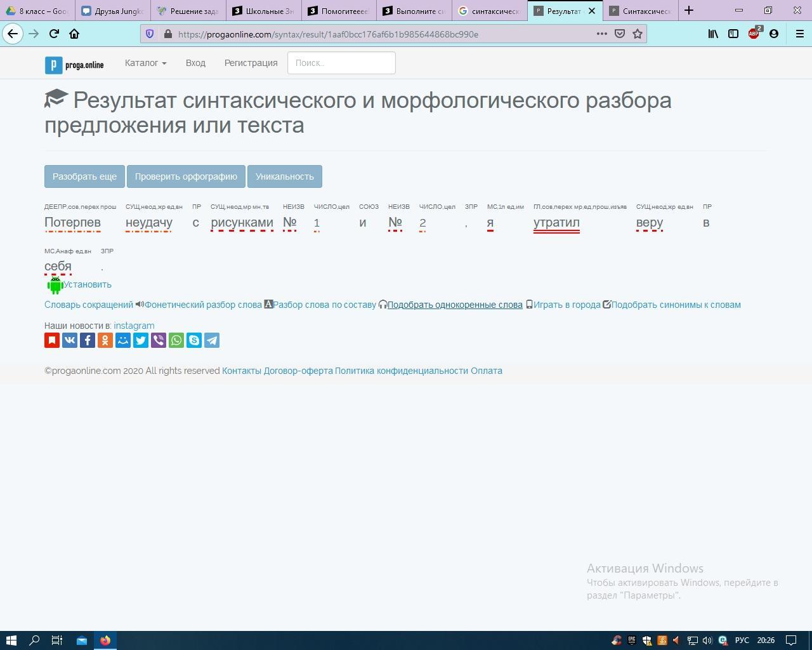Share via the VK icon
812x650 pixels.
point(70,340)
